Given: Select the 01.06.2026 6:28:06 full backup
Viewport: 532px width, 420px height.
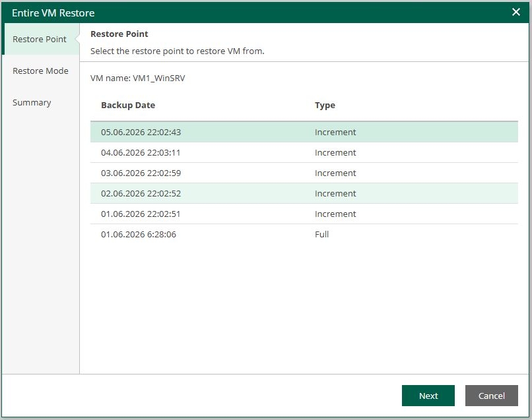Looking at the screenshot, I should [x=304, y=234].
